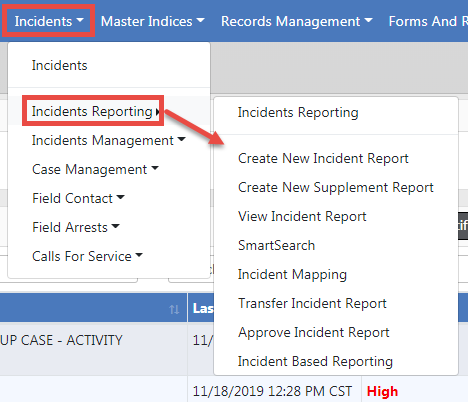Open the Field Arrests submenu
Viewport: 468px width, 402px height.
75,227
